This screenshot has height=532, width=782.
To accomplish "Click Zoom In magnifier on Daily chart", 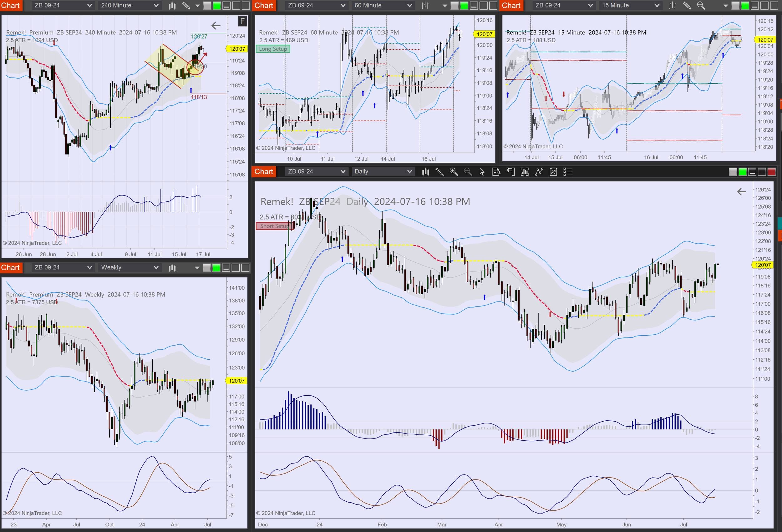I will pos(454,172).
